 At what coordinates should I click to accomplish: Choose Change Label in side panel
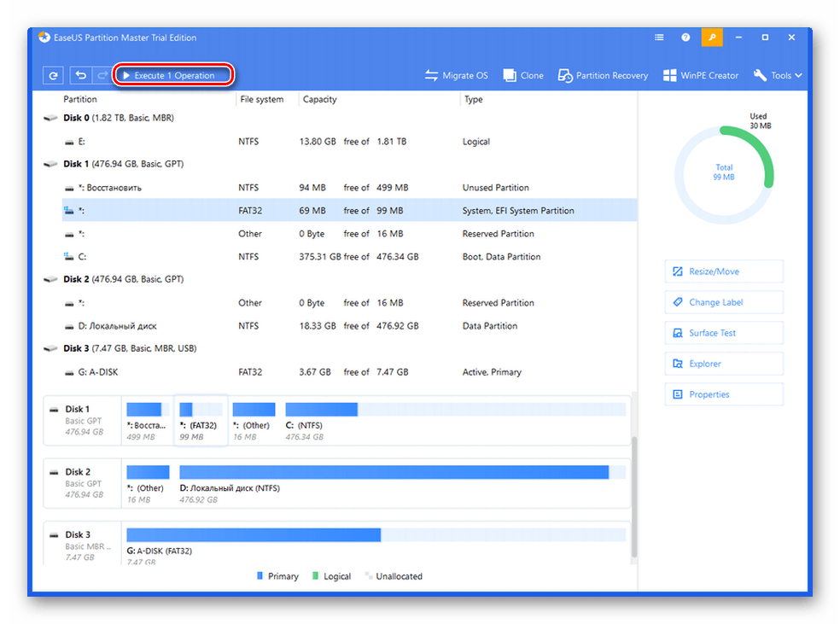[x=724, y=302]
